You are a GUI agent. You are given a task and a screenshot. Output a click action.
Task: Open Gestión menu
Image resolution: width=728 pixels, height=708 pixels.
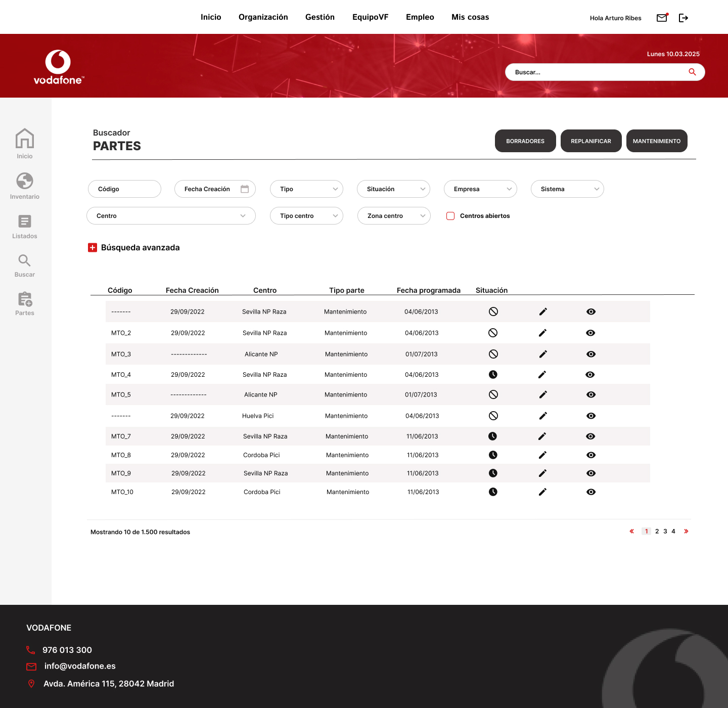pyautogui.click(x=320, y=17)
